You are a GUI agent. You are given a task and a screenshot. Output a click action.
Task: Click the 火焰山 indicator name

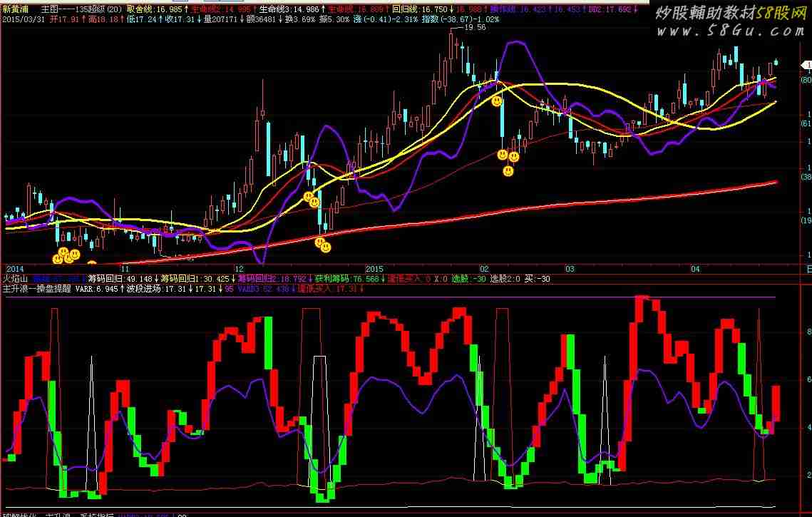click(15, 279)
